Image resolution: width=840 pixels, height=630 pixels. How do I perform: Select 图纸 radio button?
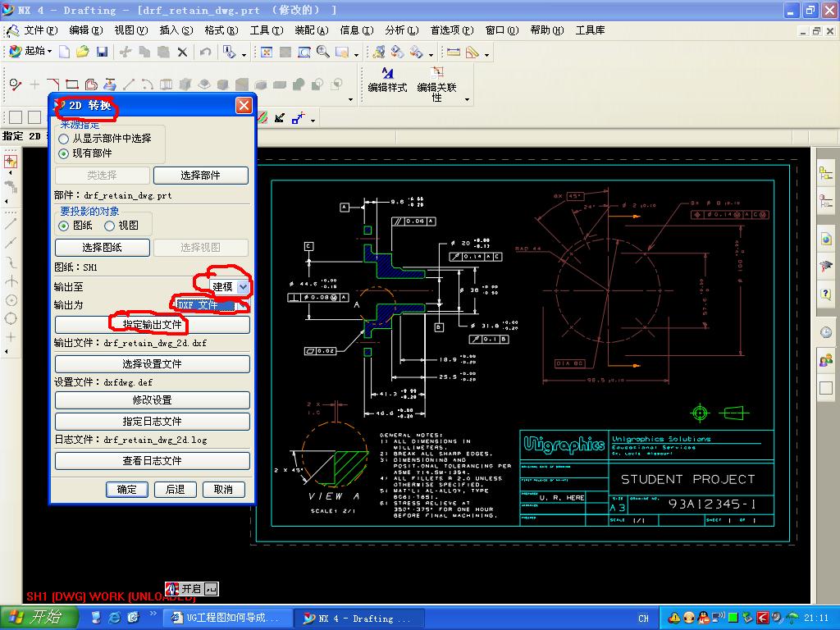pos(63,226)
